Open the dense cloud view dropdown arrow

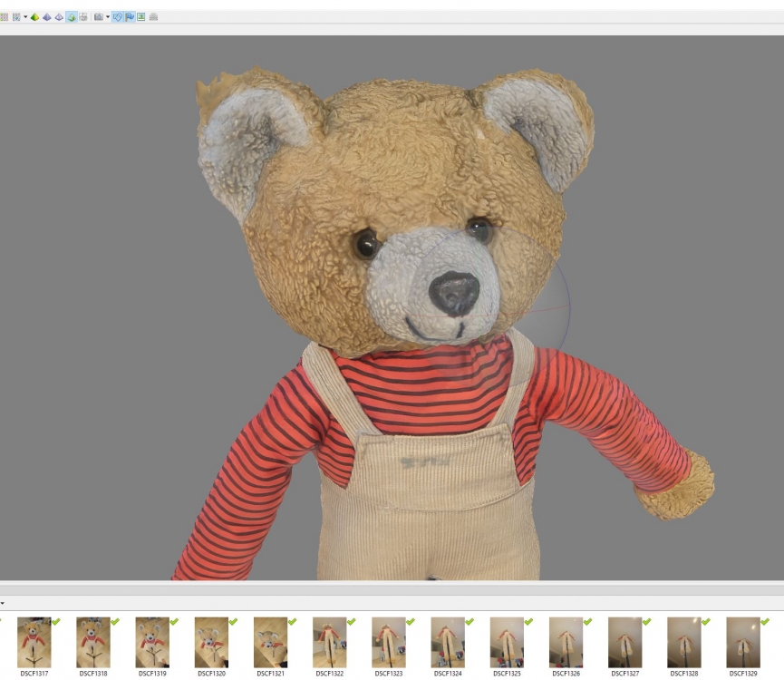(25, 16)
